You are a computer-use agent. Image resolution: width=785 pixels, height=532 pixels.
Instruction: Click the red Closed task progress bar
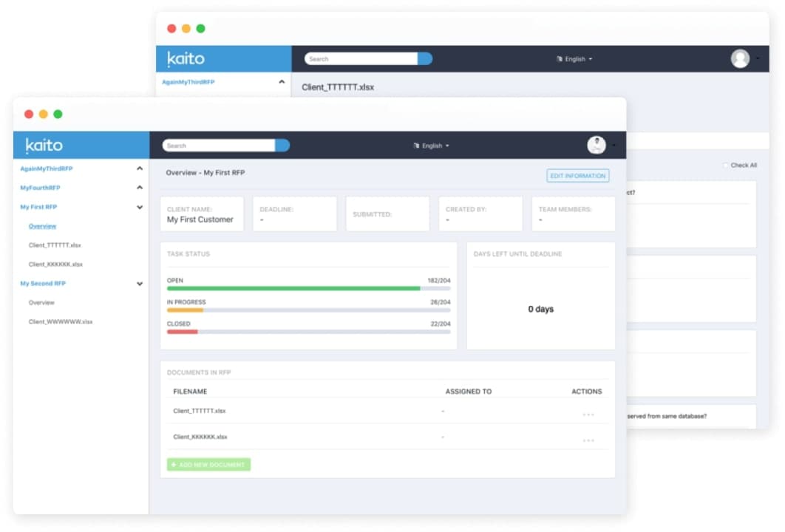[x=183, y=332]
